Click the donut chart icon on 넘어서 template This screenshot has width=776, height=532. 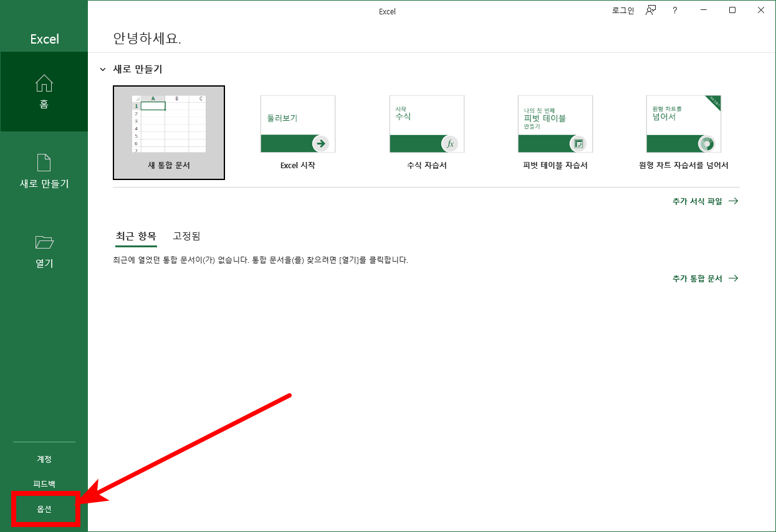click(x=707, y=143)
